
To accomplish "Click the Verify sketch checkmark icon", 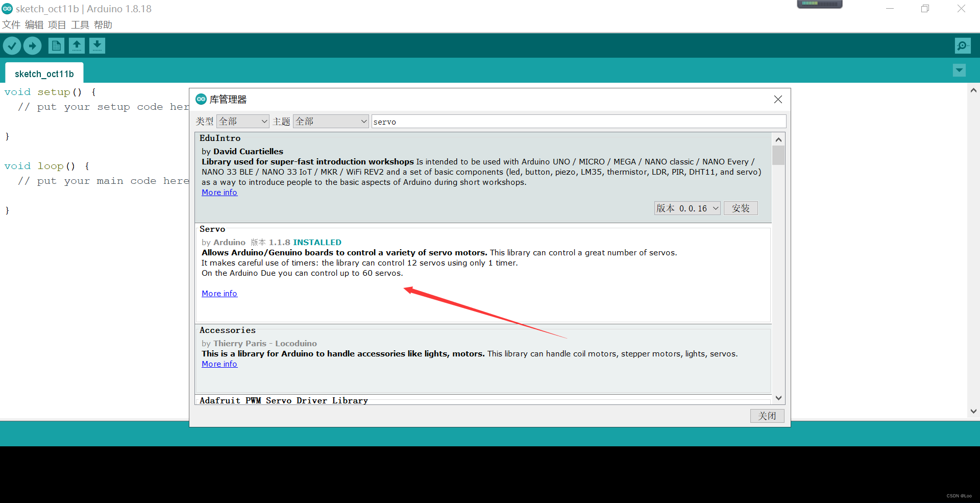I will [12, 46].
